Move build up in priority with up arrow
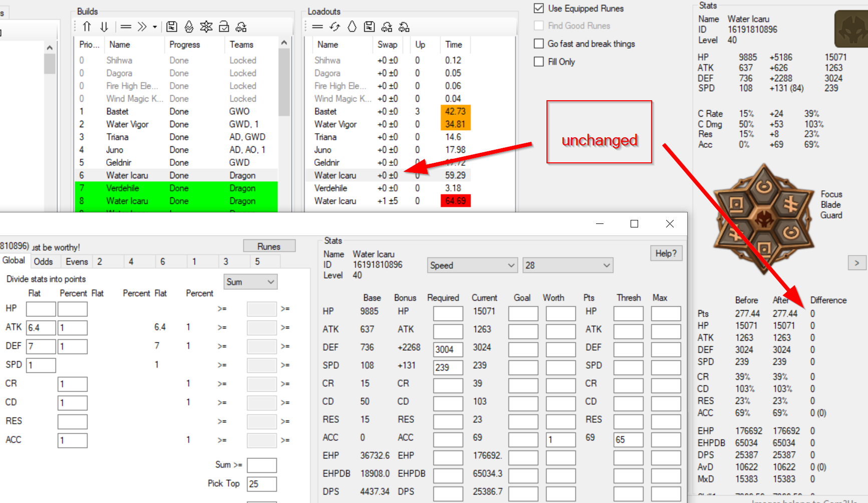Image resolution: width=868 pixels, height=503 pixels. 87,27
